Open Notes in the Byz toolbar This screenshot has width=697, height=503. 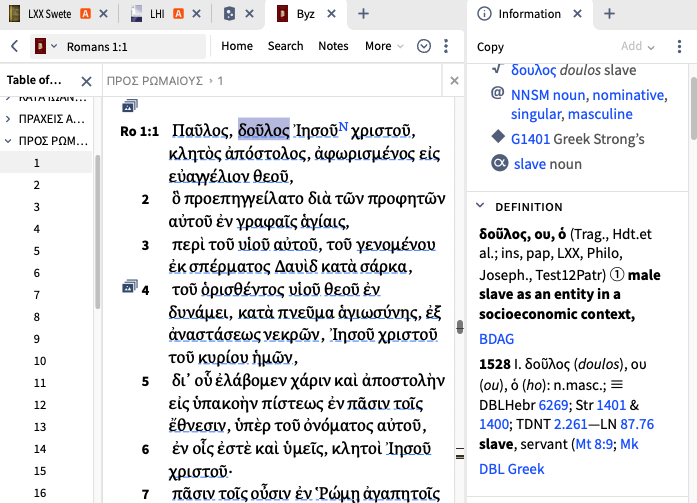pyautogui.click(x=333, y=46)
